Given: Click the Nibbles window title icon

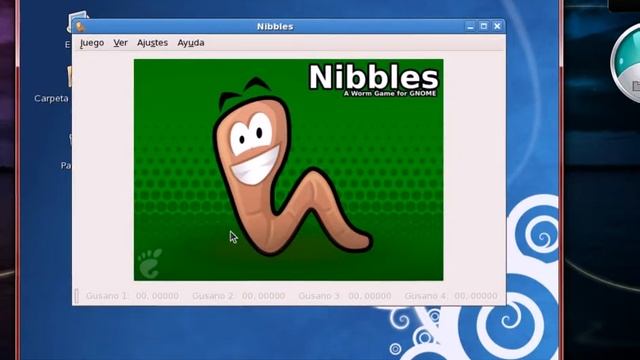Looking at the screenshot, I should (x=80, y=27).
